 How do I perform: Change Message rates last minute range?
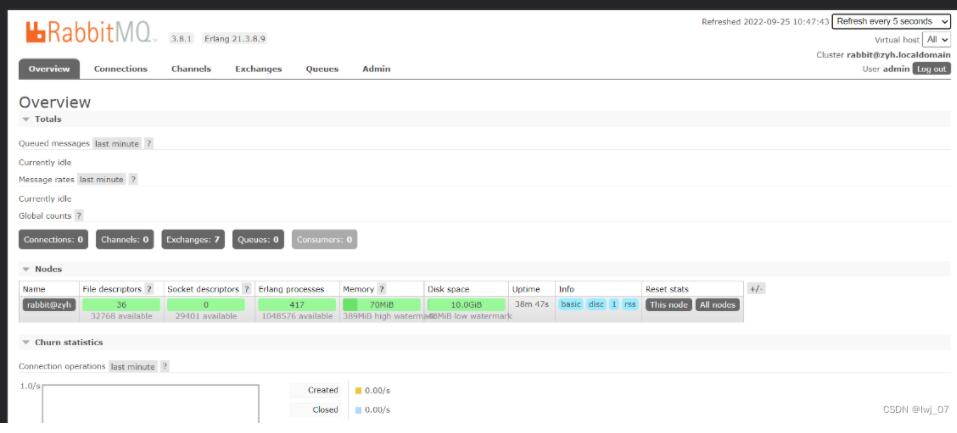tap(101, 180)
